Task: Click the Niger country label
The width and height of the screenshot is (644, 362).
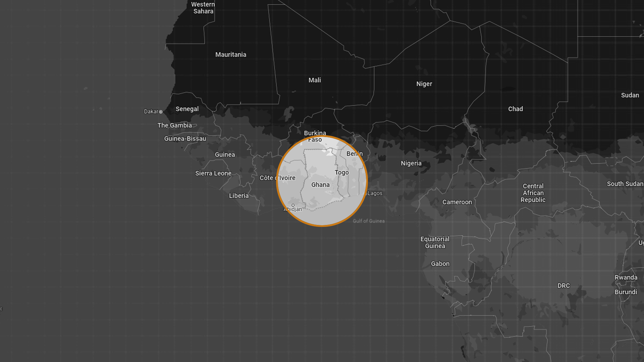Action: (x=424, y=84)
